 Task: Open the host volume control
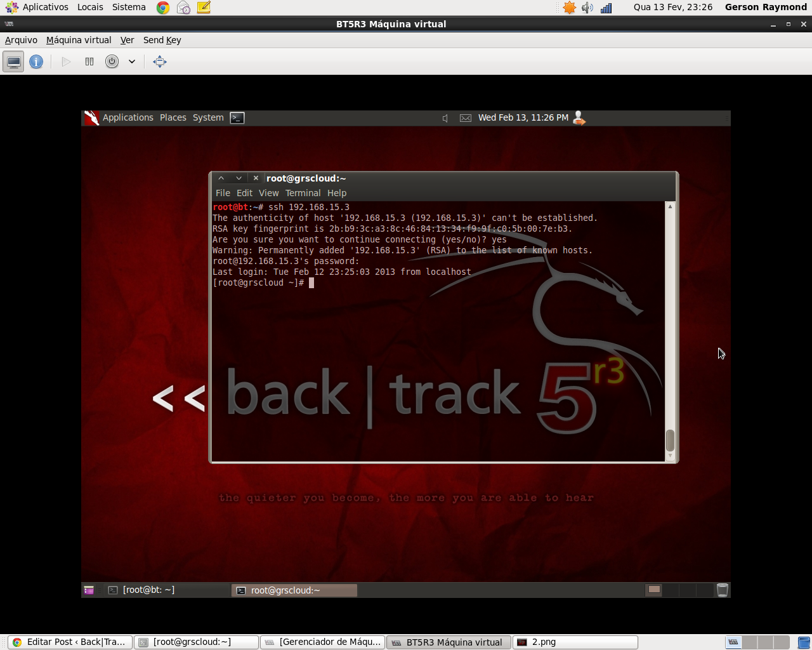tap(587, 8)
